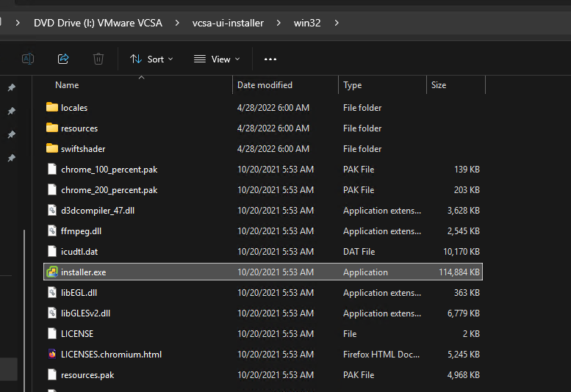Sort by Date modified column header
The image size is (571, 392).
coord(265,85)
